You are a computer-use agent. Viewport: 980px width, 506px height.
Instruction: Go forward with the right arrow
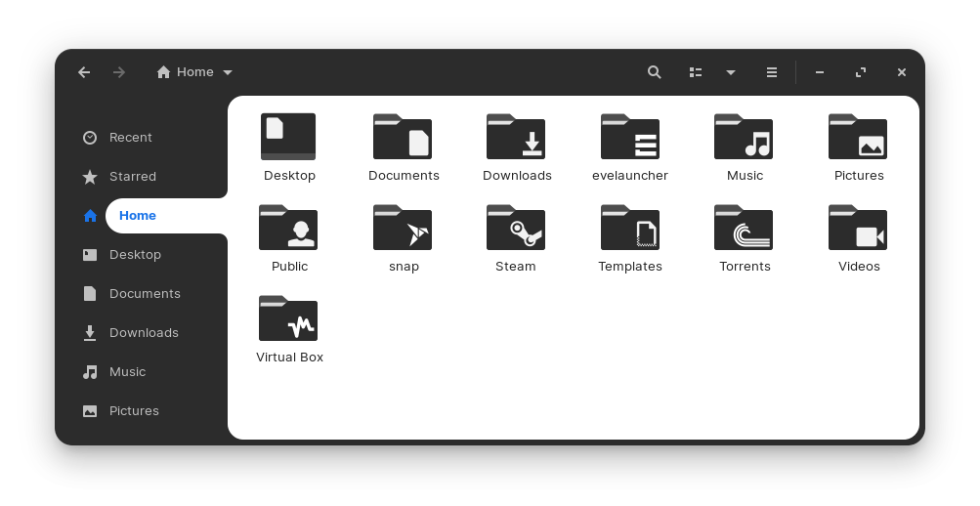pyautogui.click(x=119, y=72)
